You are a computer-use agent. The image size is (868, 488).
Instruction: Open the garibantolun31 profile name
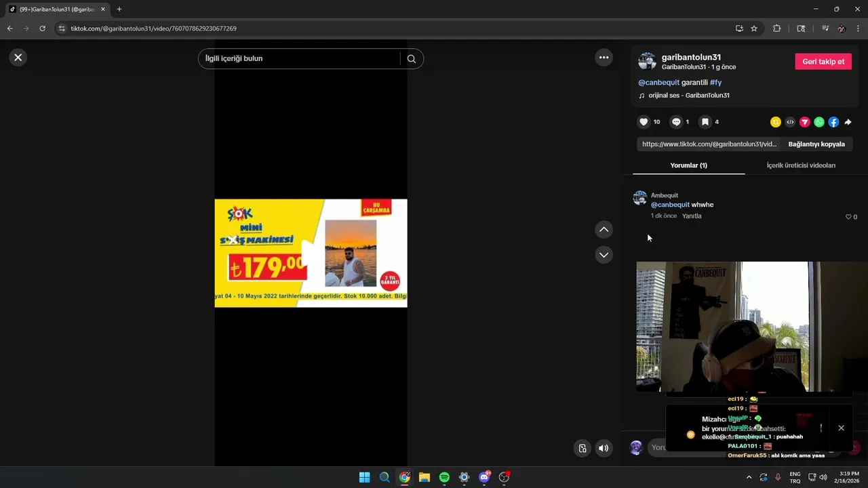point(691,58)
